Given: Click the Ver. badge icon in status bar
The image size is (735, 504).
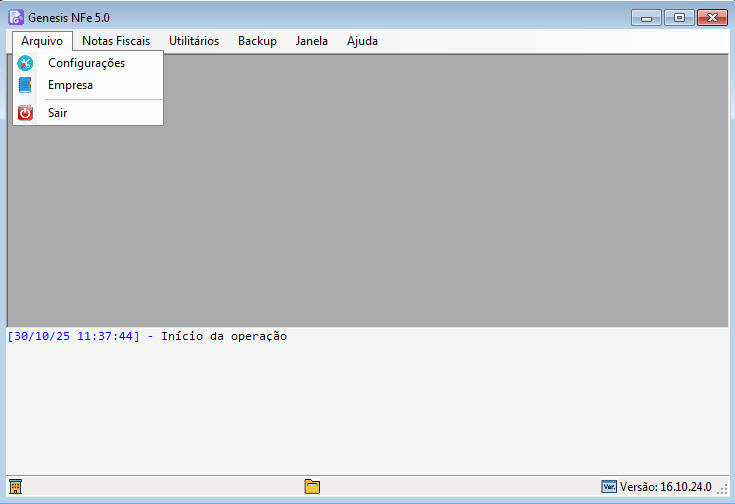Looking at the screenshot, I should (x=609, y=487).
